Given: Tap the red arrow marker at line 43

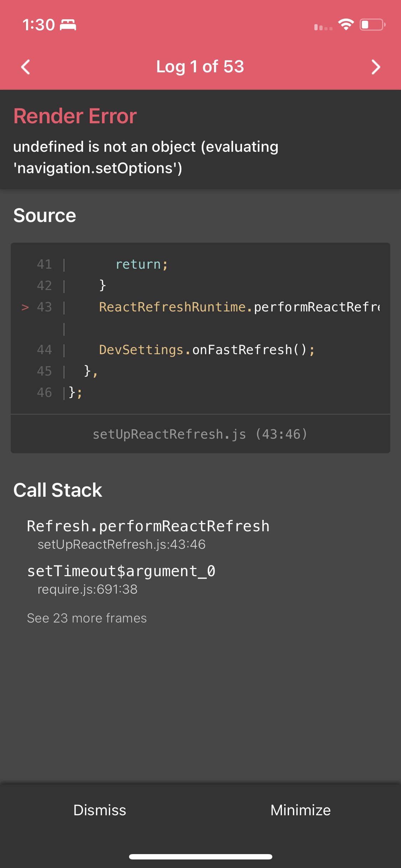Looking at the screenshot, I should pyautogui.click(x=25, y=307).
